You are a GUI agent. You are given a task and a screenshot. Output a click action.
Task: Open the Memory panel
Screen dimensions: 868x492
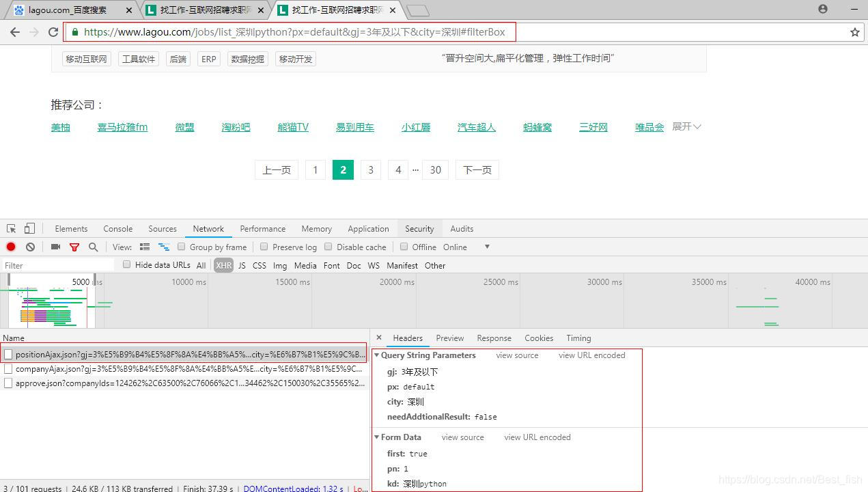pyautogui.click(x=317, y=228)
